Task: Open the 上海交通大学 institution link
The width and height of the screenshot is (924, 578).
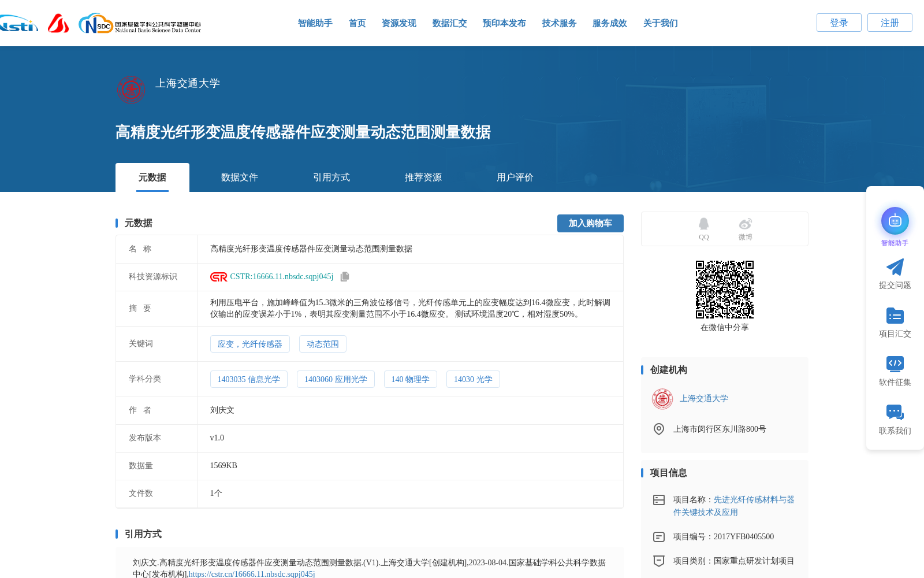Action: click(703, 399)
